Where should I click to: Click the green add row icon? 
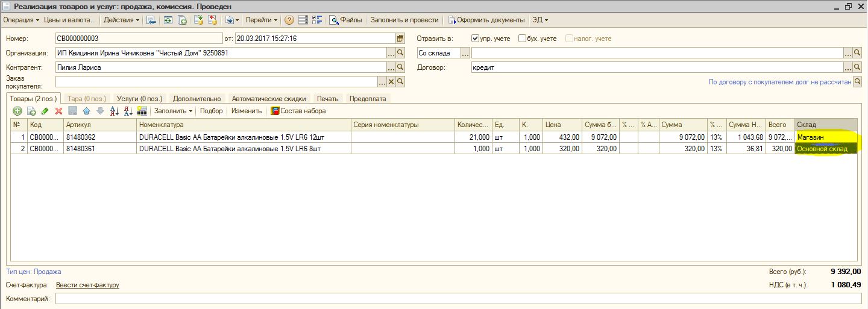click(17, 111)
